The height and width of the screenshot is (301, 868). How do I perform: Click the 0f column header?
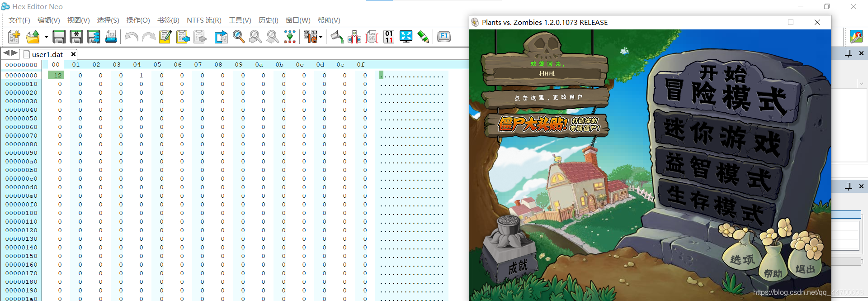point(361,65)
